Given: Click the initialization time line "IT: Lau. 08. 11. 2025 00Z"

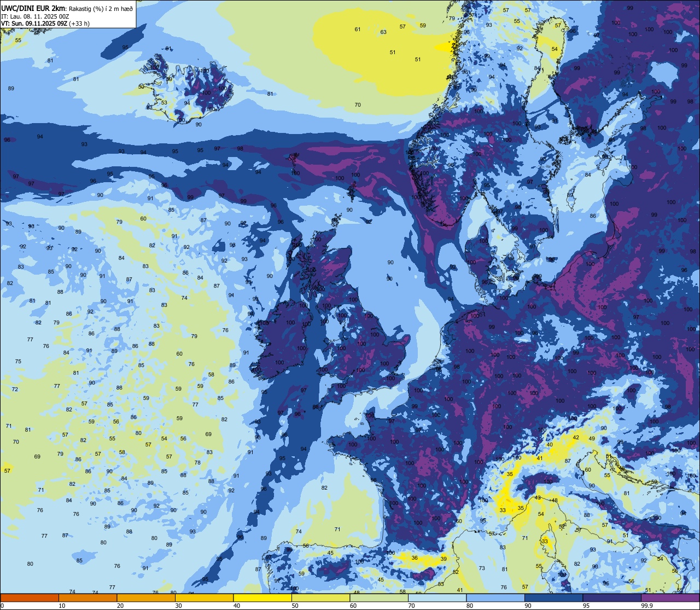Looking at the screenshot, I should 35,16.
